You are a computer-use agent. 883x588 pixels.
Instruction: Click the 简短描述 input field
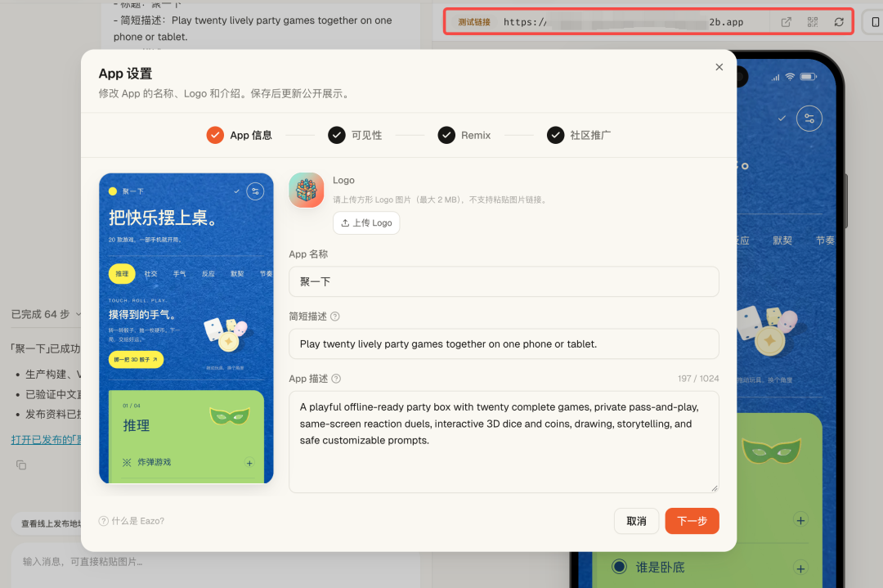click(x=504, y=343)
